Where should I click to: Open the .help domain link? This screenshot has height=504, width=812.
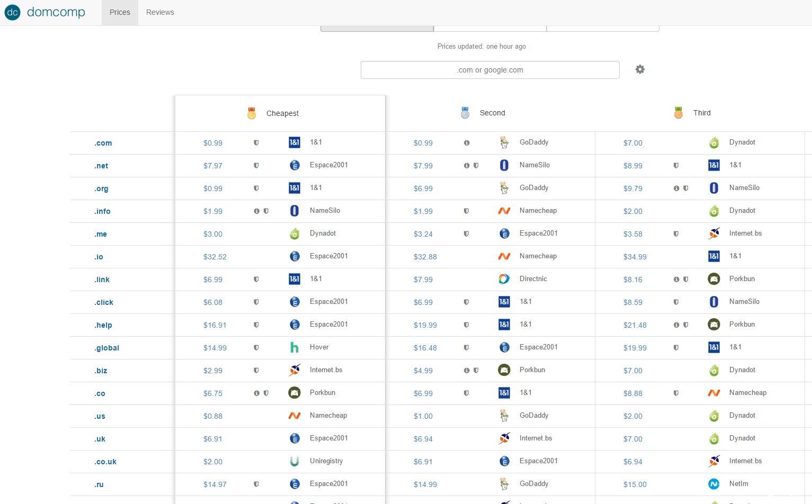(103, 325)
